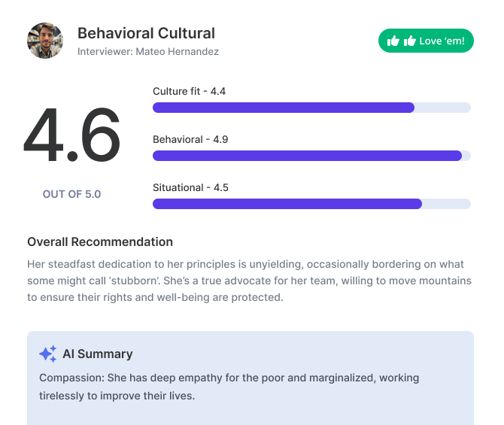Click the AI Summary sparkle icon

47,354
